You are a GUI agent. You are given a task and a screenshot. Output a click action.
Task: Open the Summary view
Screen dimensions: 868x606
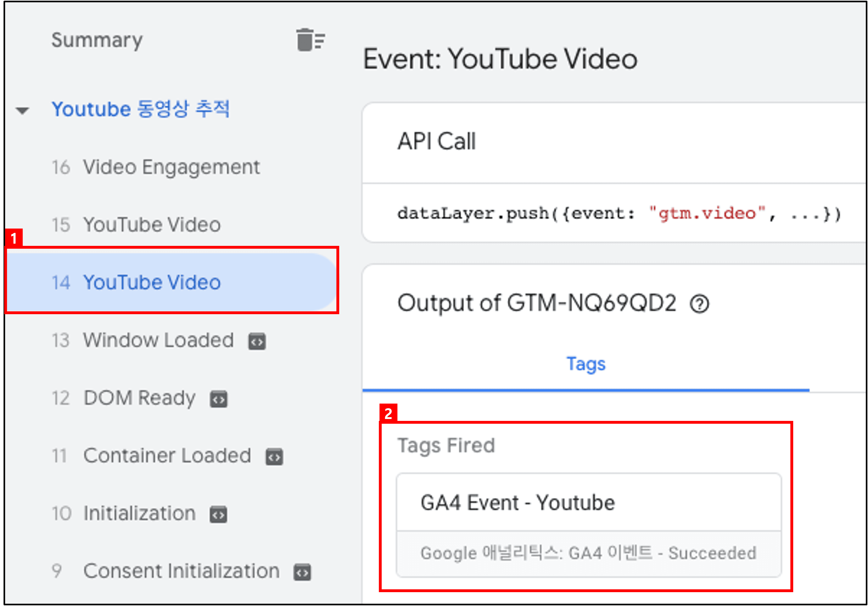click(97, 40)
